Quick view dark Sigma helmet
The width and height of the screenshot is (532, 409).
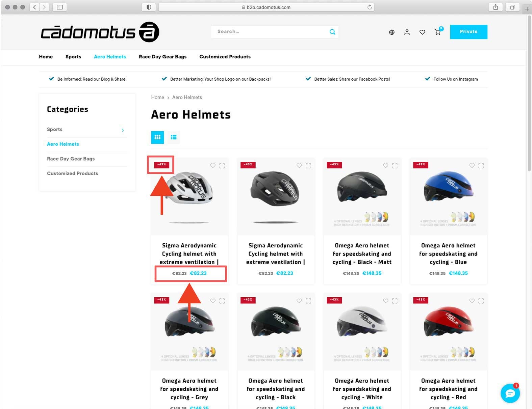(308, 166)
